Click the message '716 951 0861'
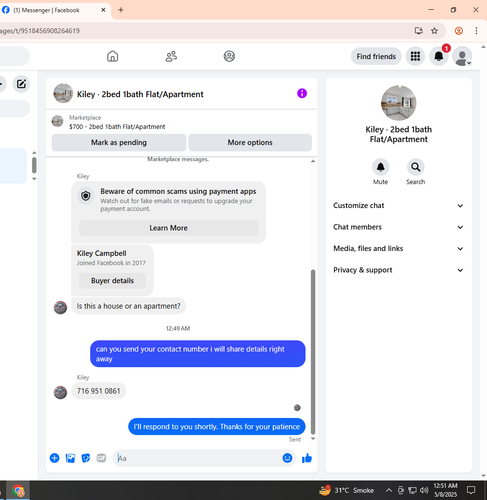The height and width of the screenshot is (500, 487). [98, 391]
